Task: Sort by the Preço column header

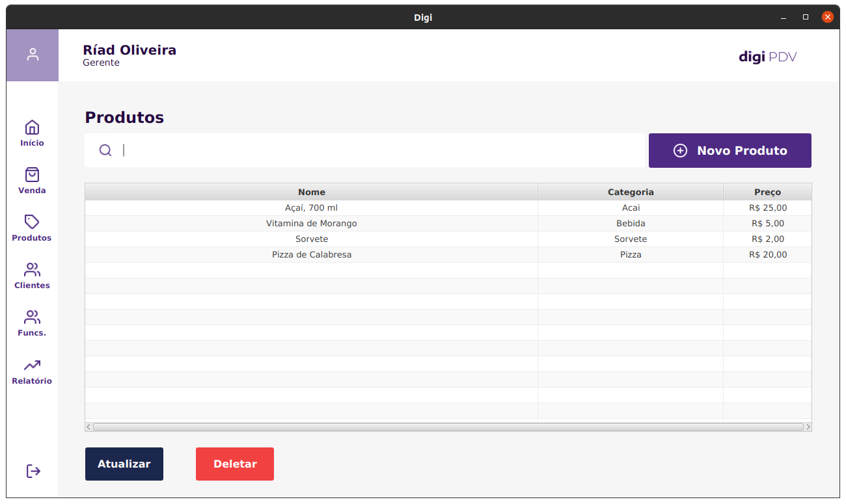Action: coord(768,192)
